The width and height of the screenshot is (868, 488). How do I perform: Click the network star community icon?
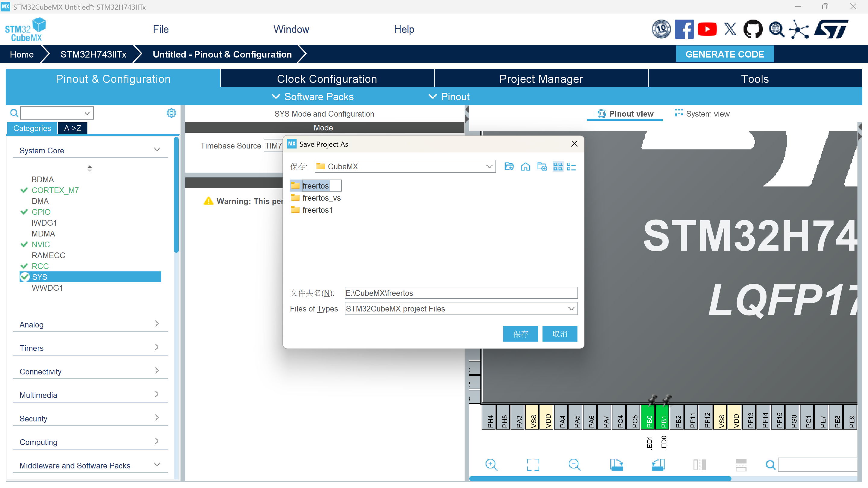tap(799, 29)
